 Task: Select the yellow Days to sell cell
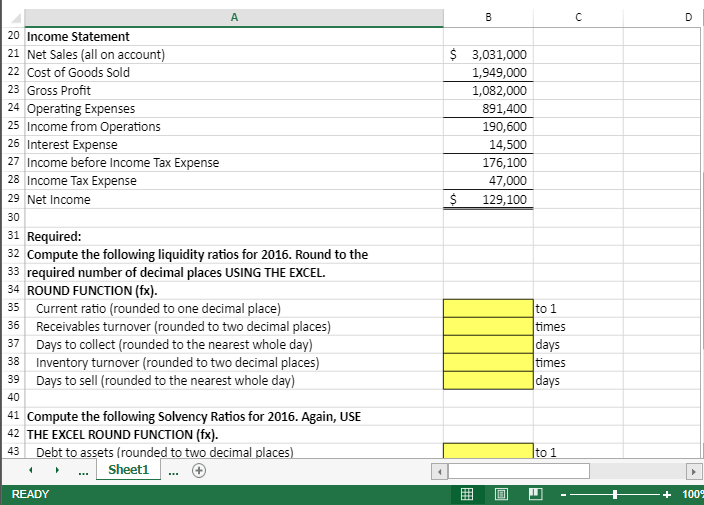pyautogui.click(x=488, y=380)
